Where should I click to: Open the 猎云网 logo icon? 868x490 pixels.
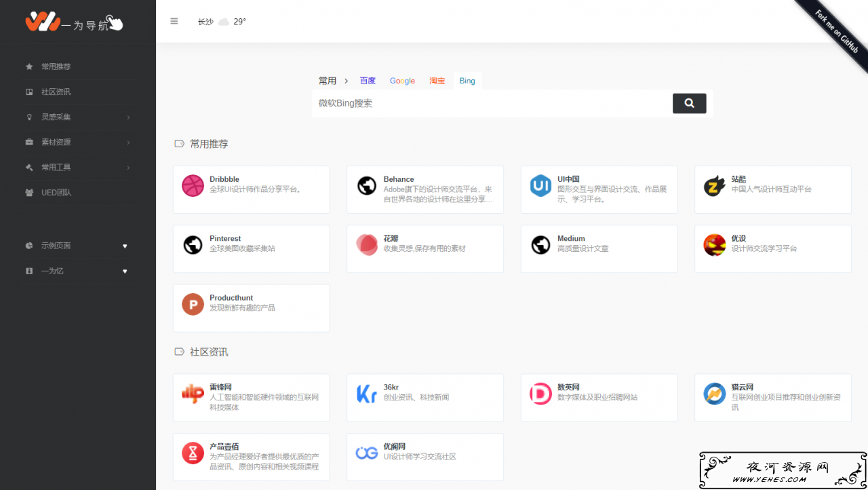click(x=715, y=394)
